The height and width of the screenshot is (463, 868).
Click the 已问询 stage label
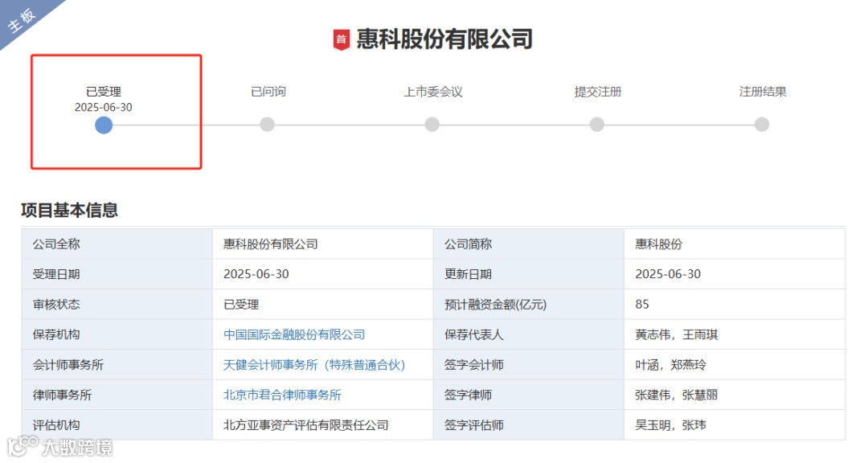tap(268, 92)
